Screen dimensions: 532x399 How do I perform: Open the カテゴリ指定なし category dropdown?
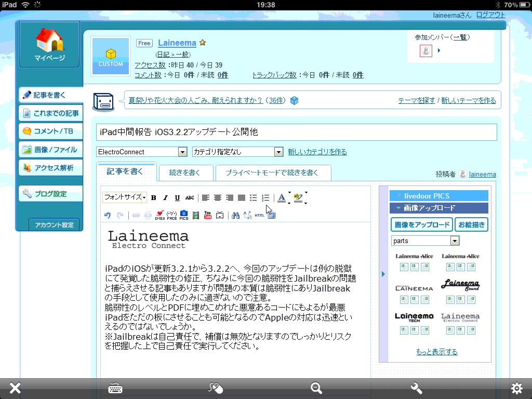pos(237,152)
